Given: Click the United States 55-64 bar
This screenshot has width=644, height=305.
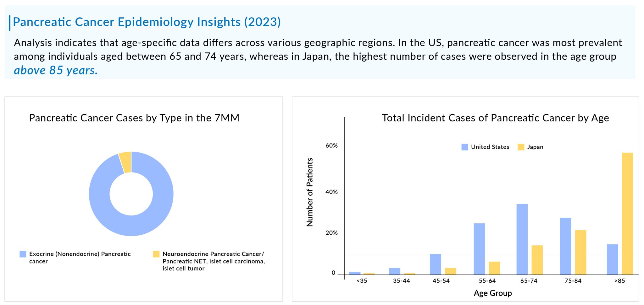Looking at the screenshot, I should 479,249.
